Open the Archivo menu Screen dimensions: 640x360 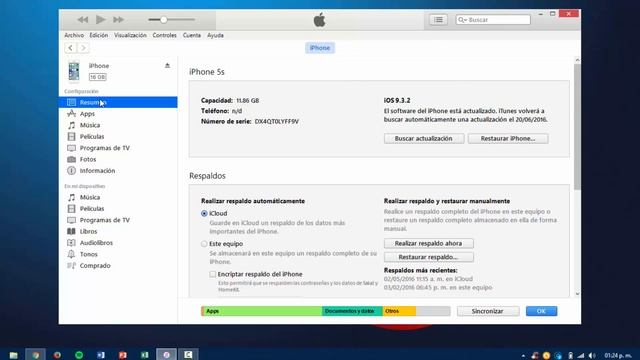[x=74, y=36]
